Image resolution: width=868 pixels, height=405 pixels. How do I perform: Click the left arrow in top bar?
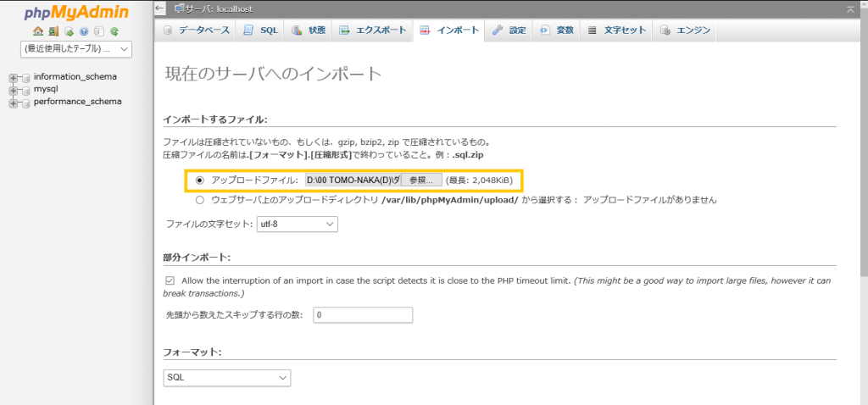[160, 8]
